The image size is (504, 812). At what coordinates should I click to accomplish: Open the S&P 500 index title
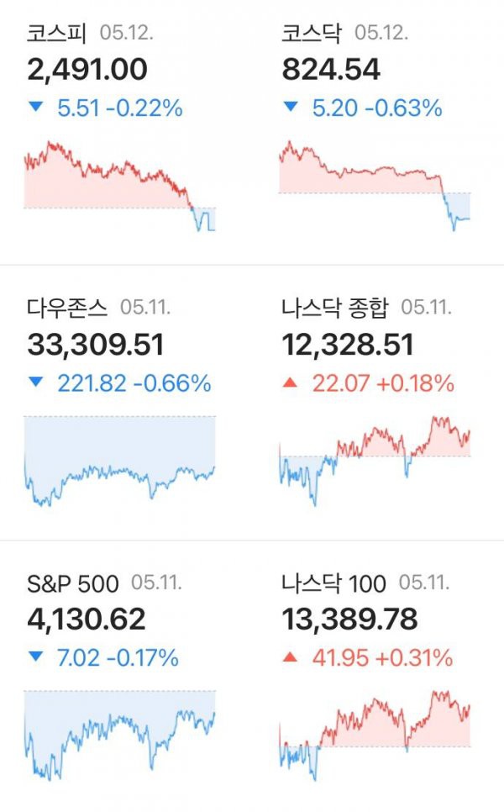coord(73,583)
